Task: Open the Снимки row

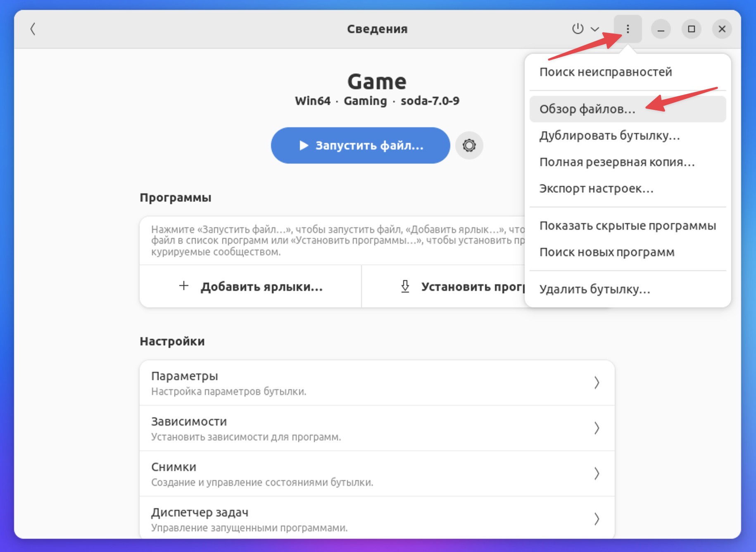Action: [377, 473]
